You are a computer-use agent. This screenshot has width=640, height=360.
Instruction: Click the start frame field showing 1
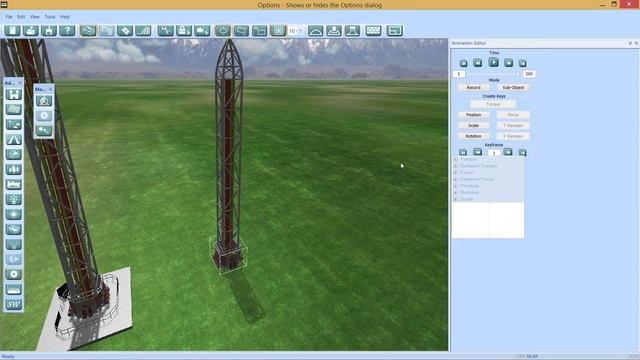[x=459, y=74]
